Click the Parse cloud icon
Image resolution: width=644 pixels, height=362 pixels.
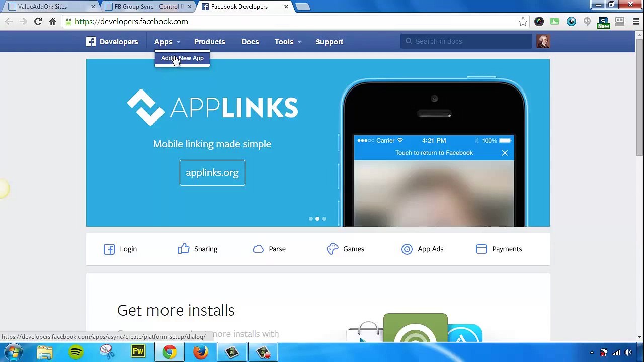[258, 249]
